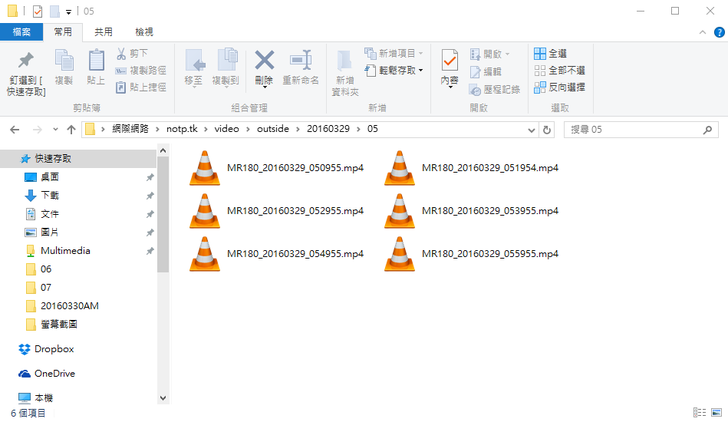Click Select all in ribbon
This screenshot has width=728, height=422.
(x=550, y=53)
